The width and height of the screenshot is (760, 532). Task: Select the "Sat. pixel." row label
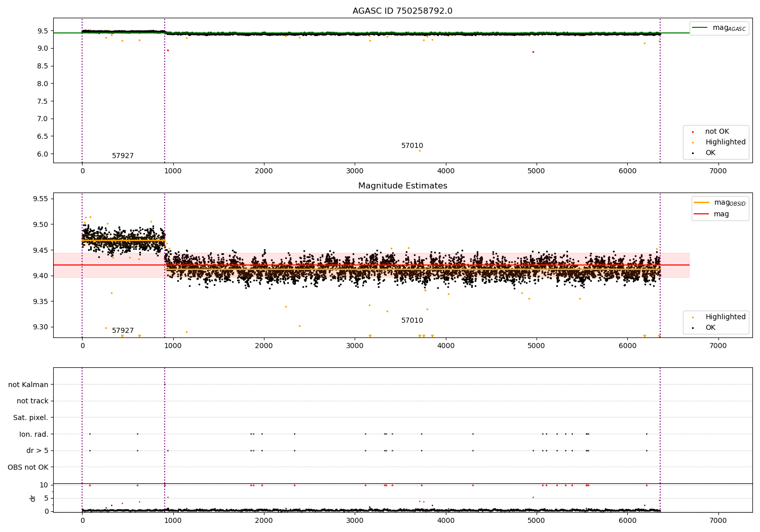coord(31,417)
